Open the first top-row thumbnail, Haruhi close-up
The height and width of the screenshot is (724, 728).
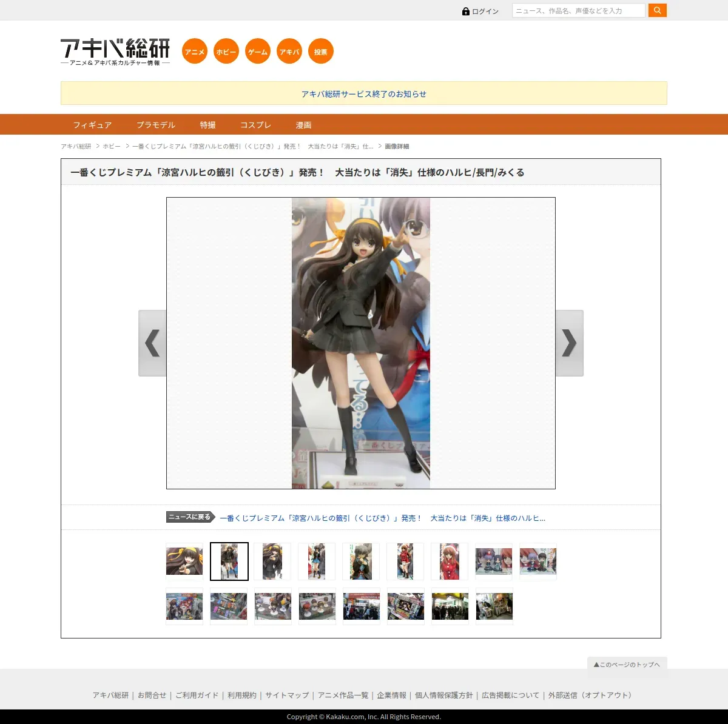(x=184, y=561)
